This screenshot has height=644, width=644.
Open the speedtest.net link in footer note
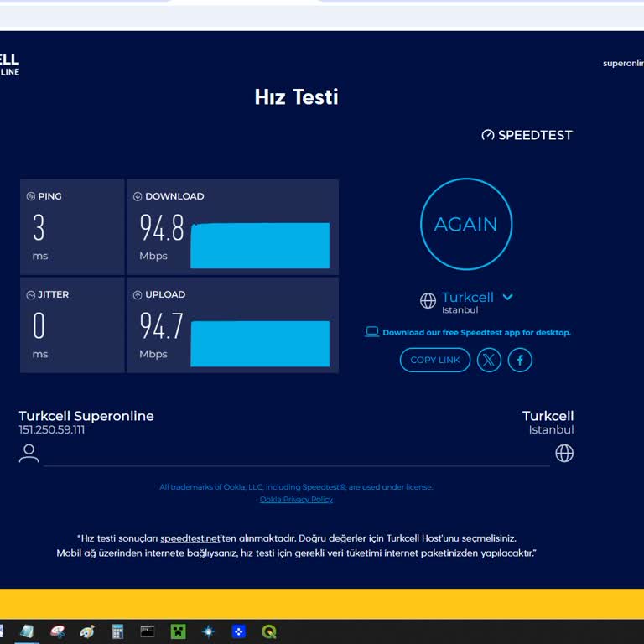190,538
